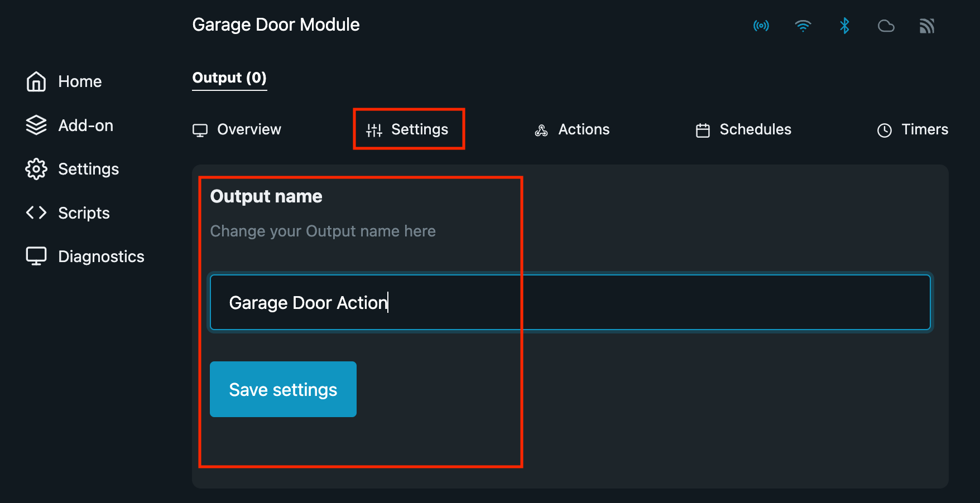
Task: Open Diagnostics from the sidebar
Action: point(101,257)
